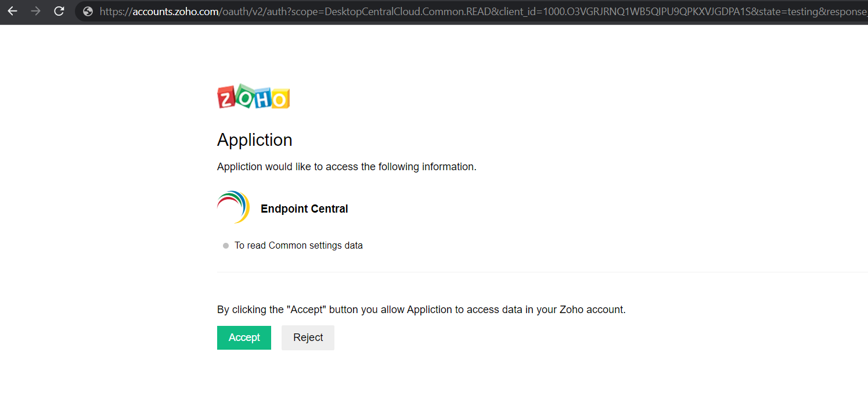Click the "would like to access" sentence
Image resolution: width=868 pixels, height=395 pixels.
347,167
